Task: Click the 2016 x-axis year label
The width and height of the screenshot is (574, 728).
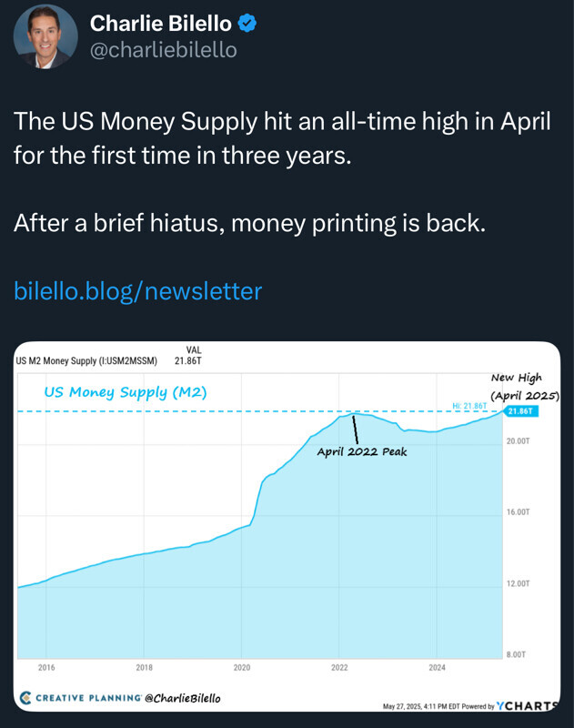Action: [x=46, y=667]
